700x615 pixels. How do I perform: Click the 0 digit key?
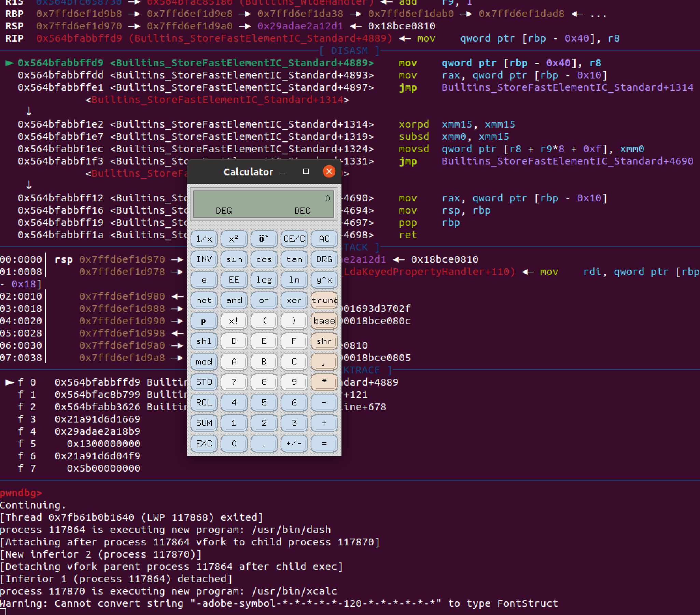(x=234, y=444)
